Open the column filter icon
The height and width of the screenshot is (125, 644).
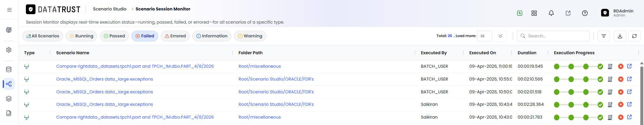click(x=604, y=36)
